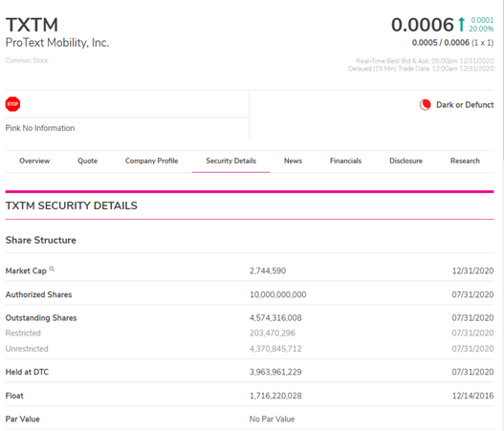Click the ProText Mobility, Inc. company name

pos(57,42)
